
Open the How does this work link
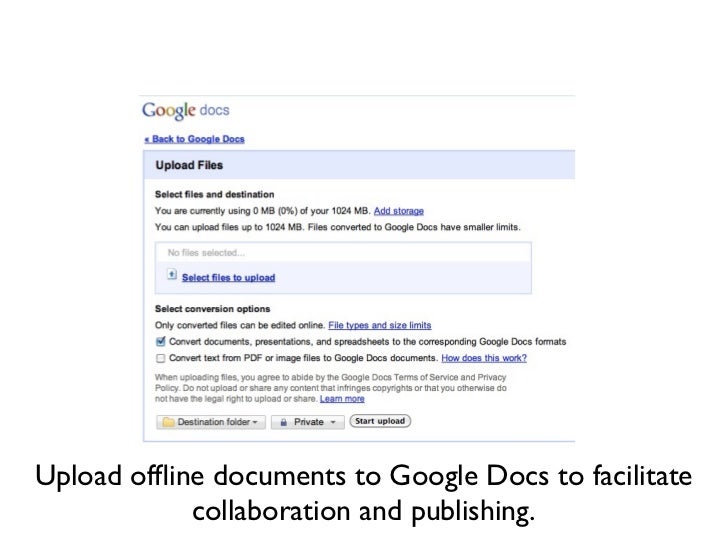pos(484,358)
